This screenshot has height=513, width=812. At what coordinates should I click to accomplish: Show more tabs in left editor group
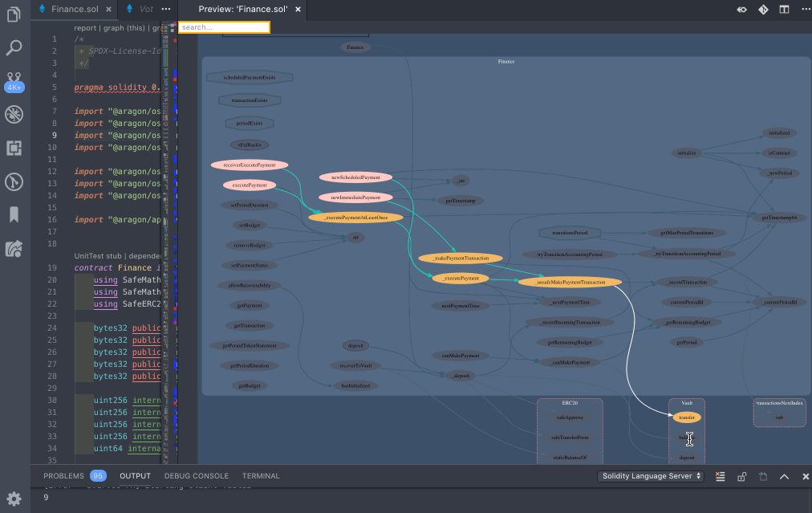[166, 10]
